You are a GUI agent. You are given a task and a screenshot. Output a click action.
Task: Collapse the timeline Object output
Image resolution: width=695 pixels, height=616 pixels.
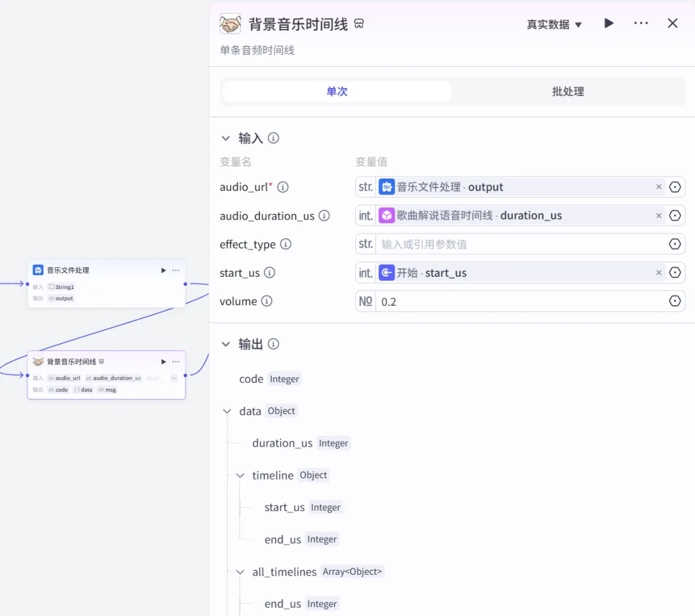coord(240,476)
